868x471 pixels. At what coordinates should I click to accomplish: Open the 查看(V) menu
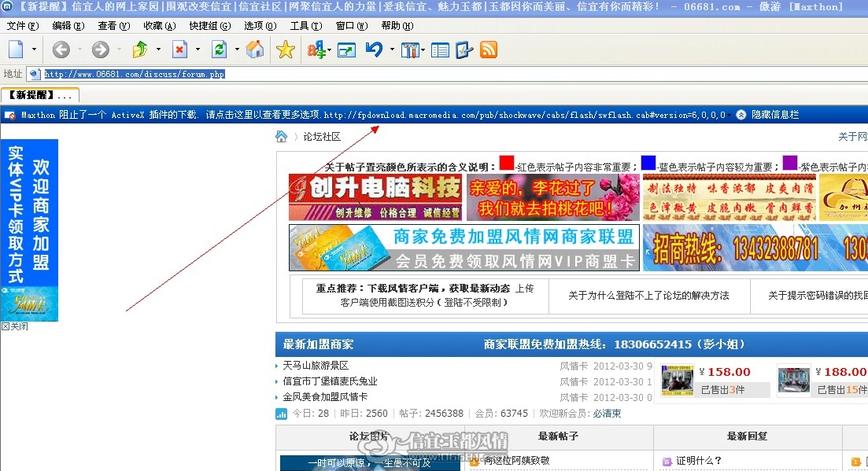(113, 26)
